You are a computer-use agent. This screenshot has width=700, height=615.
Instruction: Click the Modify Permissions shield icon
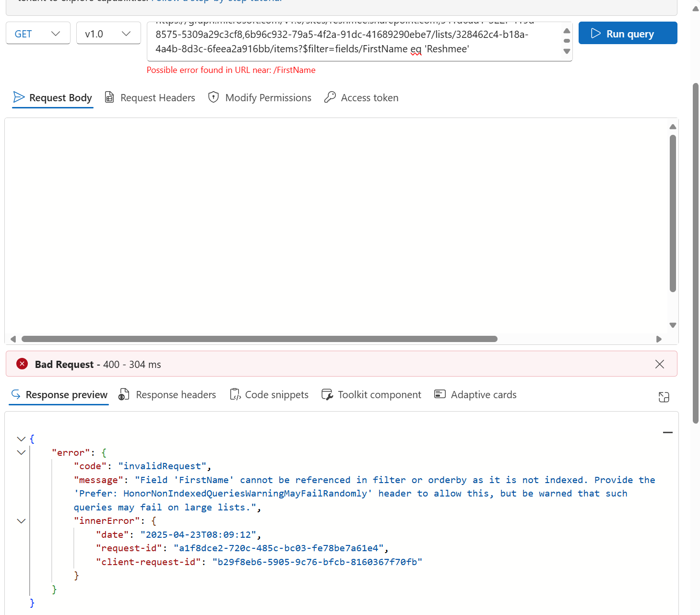(x=214, y=97)
